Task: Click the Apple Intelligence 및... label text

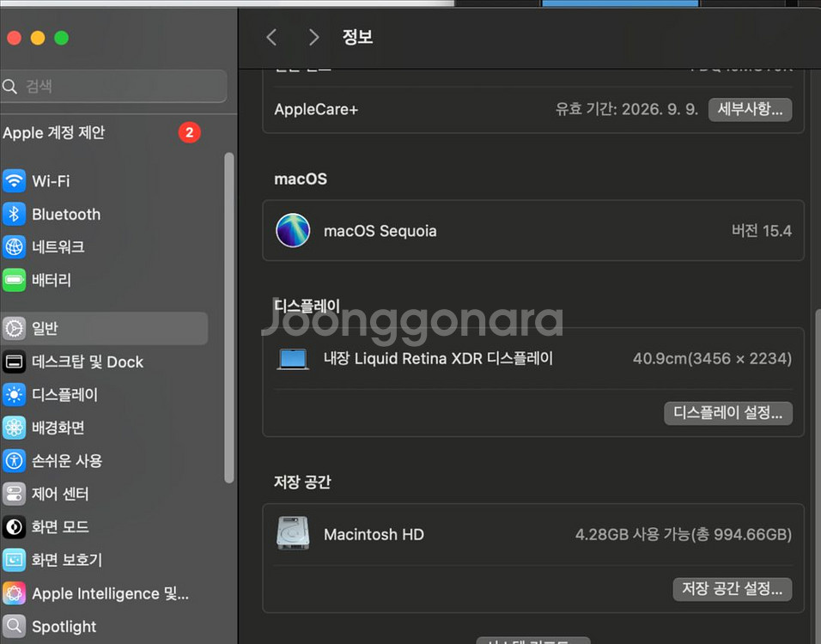Action: click(x=111, y=593)
